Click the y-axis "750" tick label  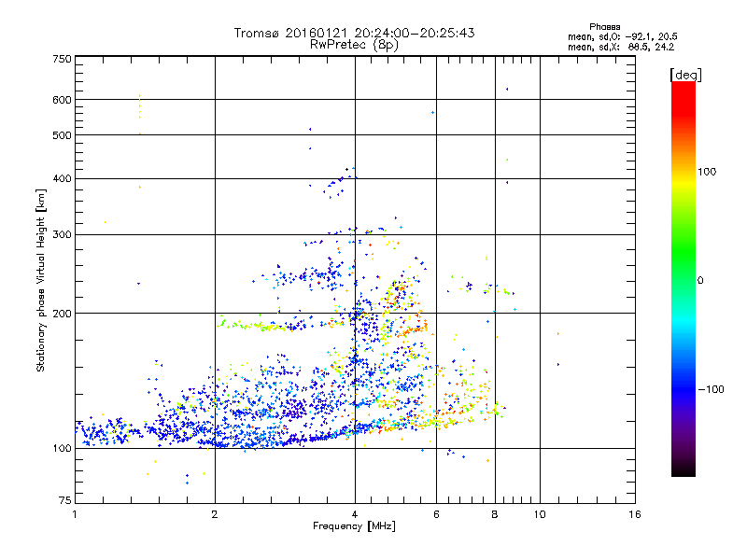(62, 59)
